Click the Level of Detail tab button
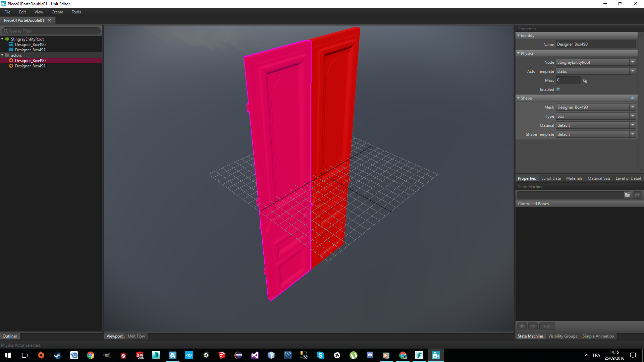The width and height of the screenshot is (644, 362). [x=628, y=178]
